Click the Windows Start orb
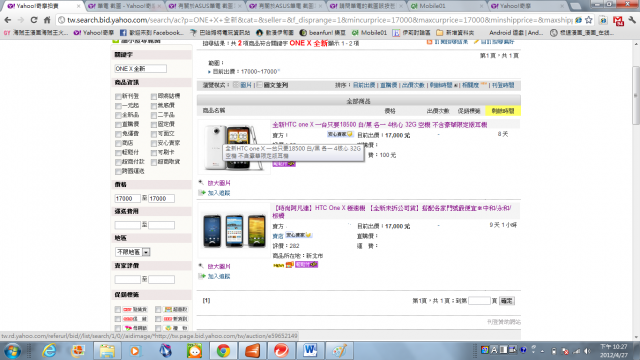640x360 pixels. pyautogui.click(x=12, y=351)
